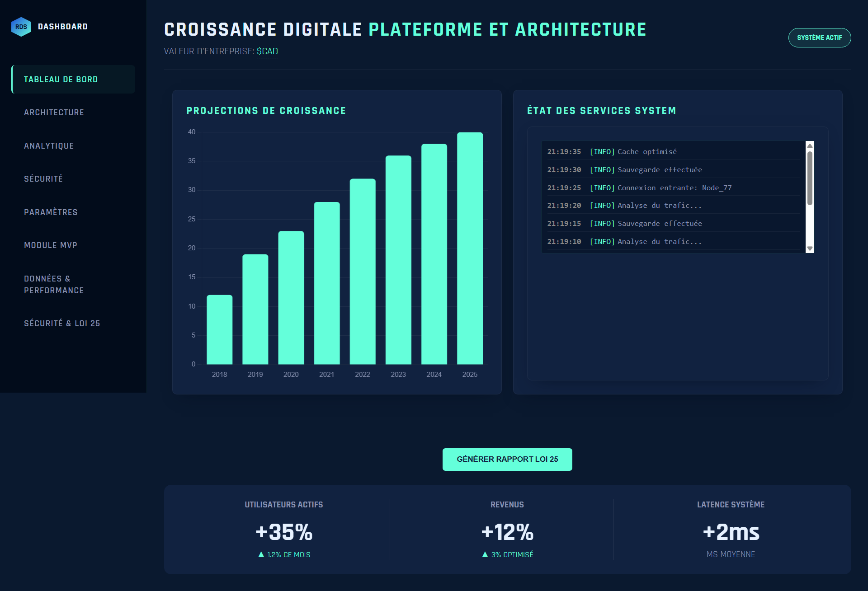Image resolution: width=868 pixels, height=591 pixels.
Task: Click the +35% active users value
Action: (x=284, y=532)
